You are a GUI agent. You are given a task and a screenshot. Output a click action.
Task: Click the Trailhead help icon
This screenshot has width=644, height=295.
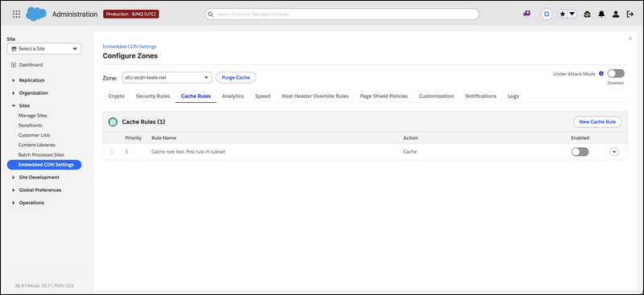point(588,14)
